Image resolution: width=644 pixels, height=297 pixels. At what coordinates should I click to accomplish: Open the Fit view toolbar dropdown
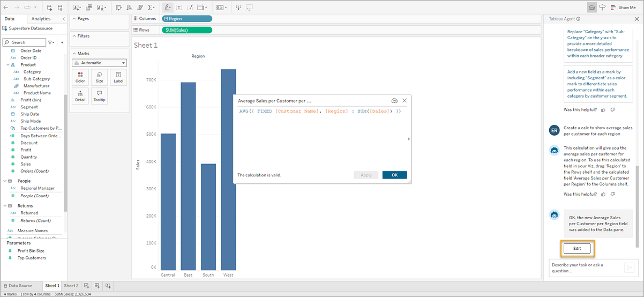coord(203,8)
